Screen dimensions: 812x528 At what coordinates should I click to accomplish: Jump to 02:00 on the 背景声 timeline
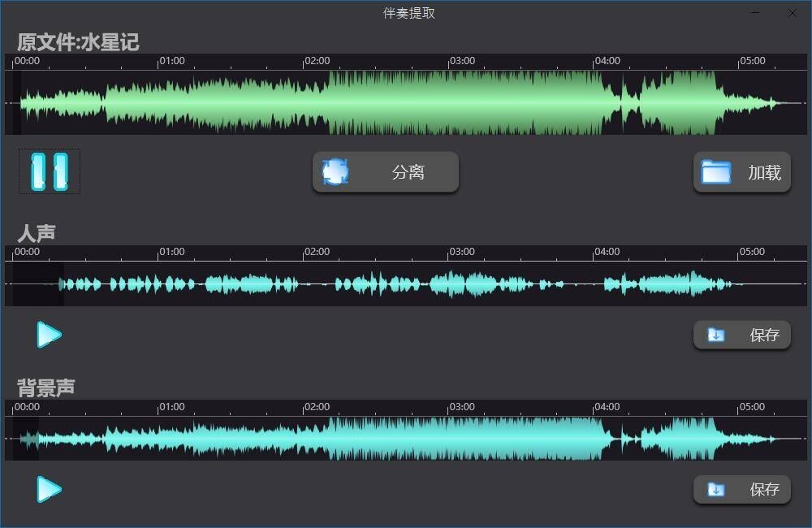(x=316, y=407)
